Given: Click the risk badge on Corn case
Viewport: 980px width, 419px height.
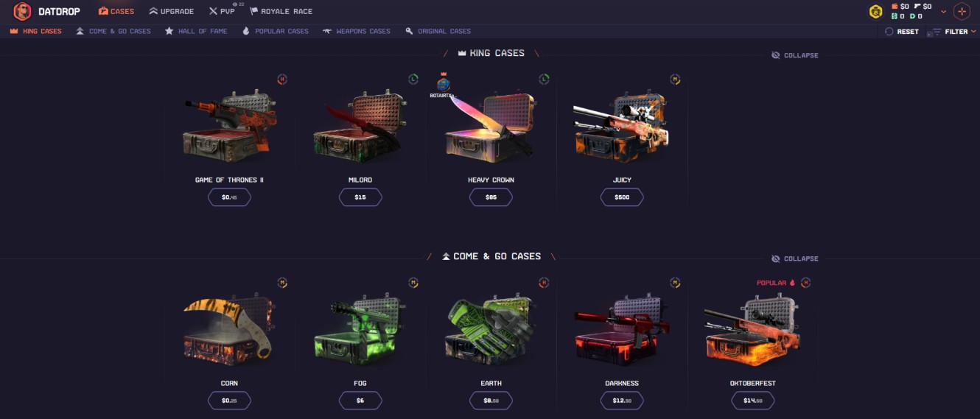Looking at the screenshot, I should pos(282,283).
